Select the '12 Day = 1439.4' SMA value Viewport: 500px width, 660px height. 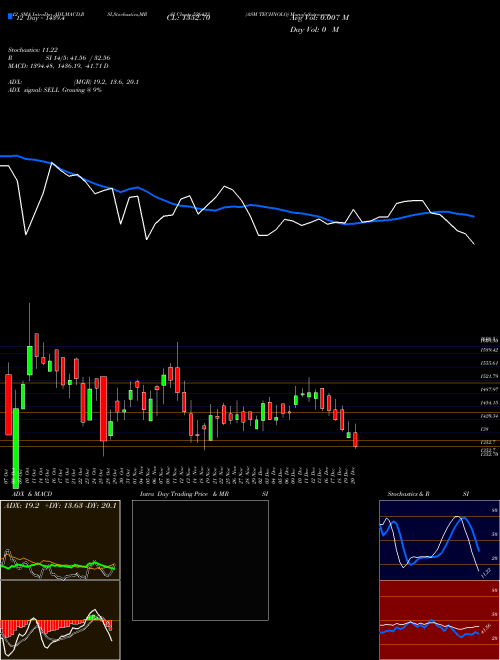40,19
